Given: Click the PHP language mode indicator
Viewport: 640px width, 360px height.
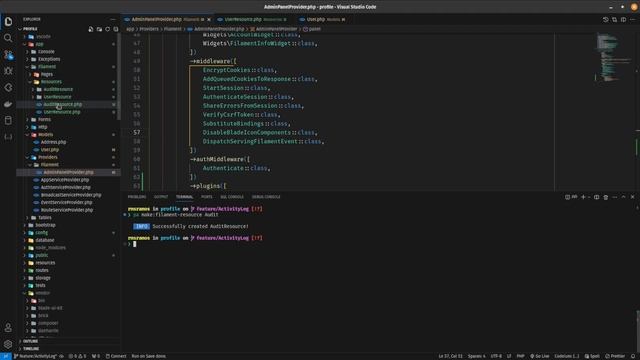Looking at the screenshot, I should 520,356.
